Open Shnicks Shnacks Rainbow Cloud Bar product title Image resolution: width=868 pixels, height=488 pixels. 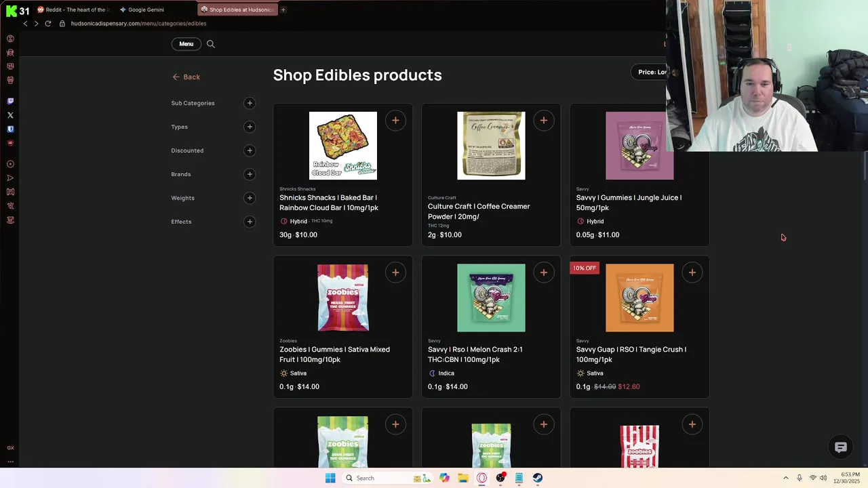pyautogui.click(x=329, y=203)
